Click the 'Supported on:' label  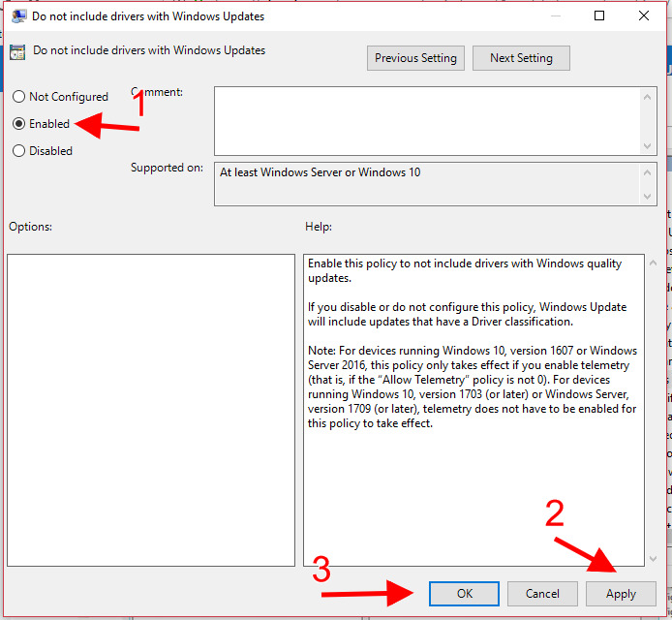coord(167,168)
